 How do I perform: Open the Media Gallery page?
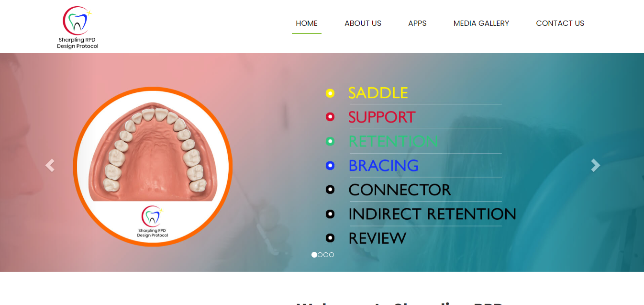(481, 23)
